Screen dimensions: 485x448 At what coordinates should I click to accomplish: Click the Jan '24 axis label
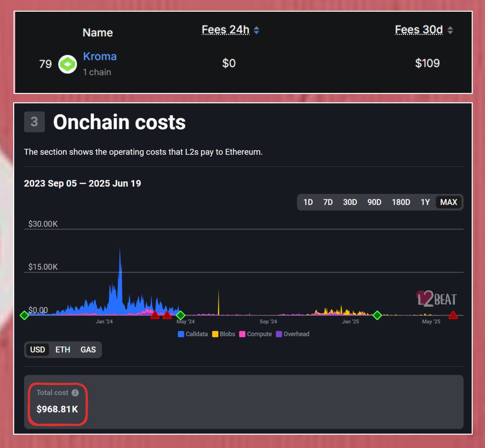pos(104,322)
